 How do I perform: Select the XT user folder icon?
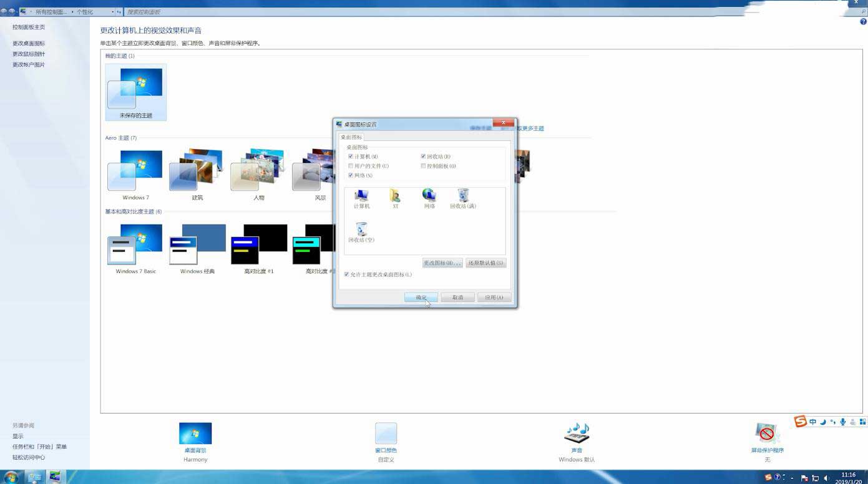point(395,199)
